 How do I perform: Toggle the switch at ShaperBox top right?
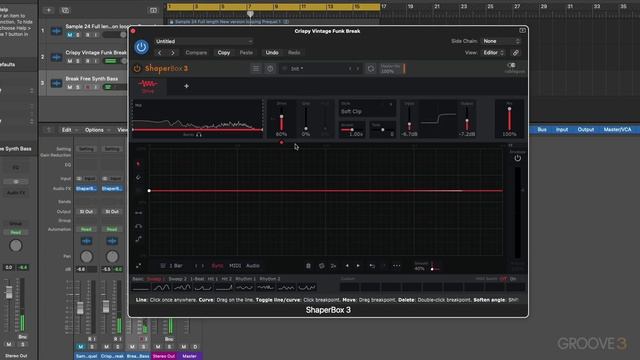511,65
